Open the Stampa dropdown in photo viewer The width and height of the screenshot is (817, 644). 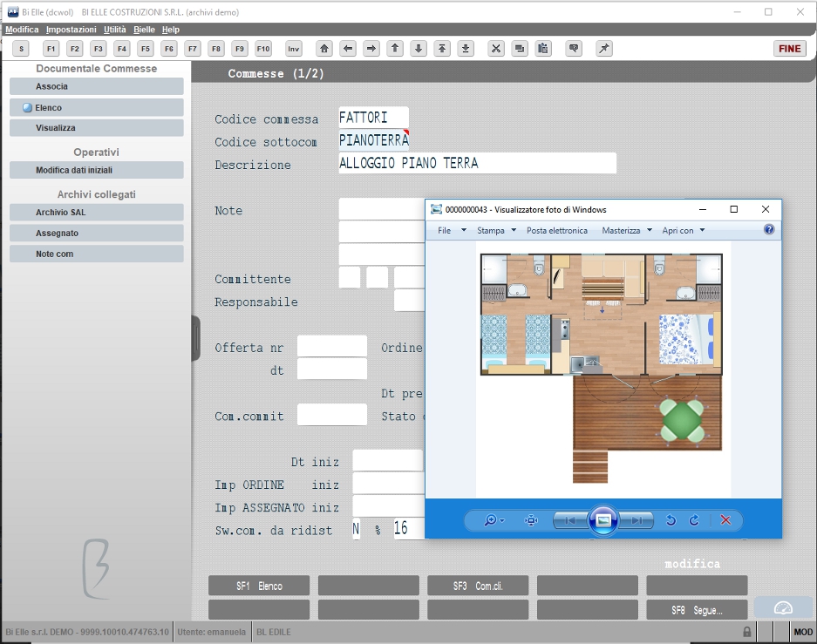point(496,230)
